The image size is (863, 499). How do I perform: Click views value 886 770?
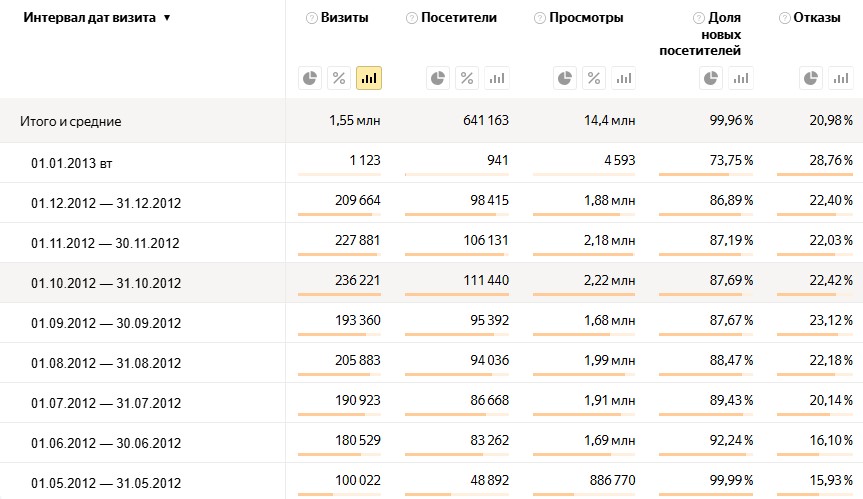pos(613,480)
